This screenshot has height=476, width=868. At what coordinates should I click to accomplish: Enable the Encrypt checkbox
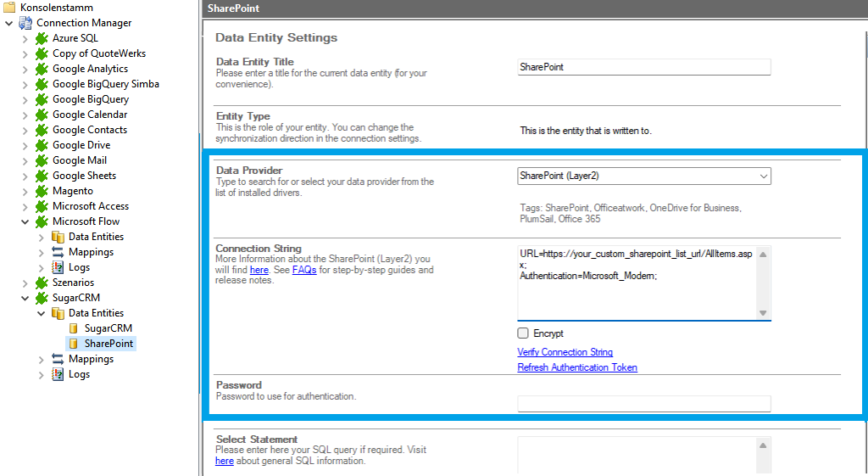pyautogui.click(x=522, y=333)
